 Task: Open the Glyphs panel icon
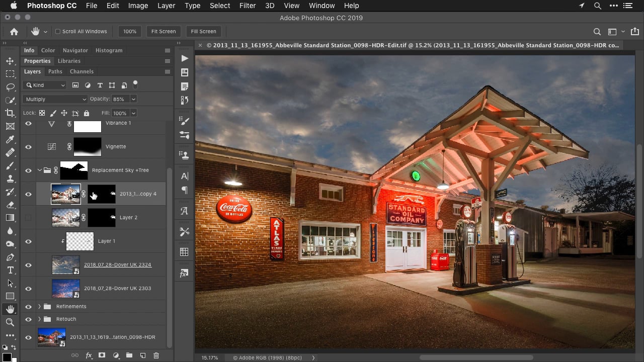(185, 211)
